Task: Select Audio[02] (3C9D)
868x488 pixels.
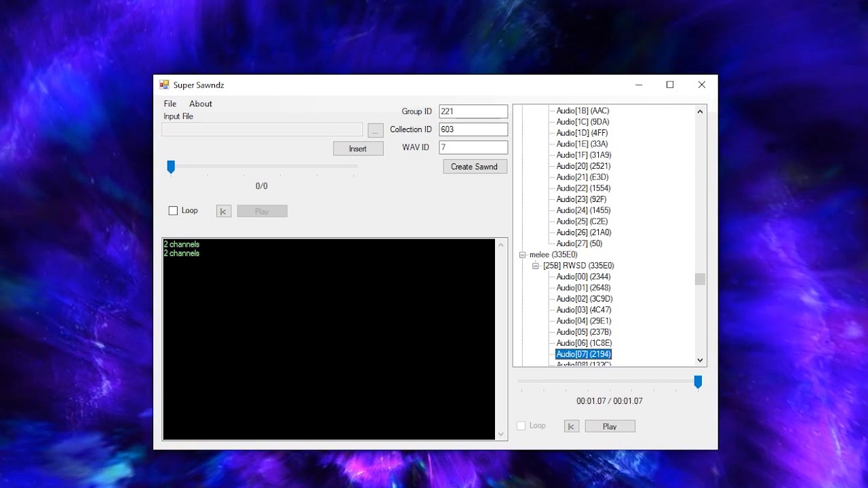Action: [x=585, y=299]
